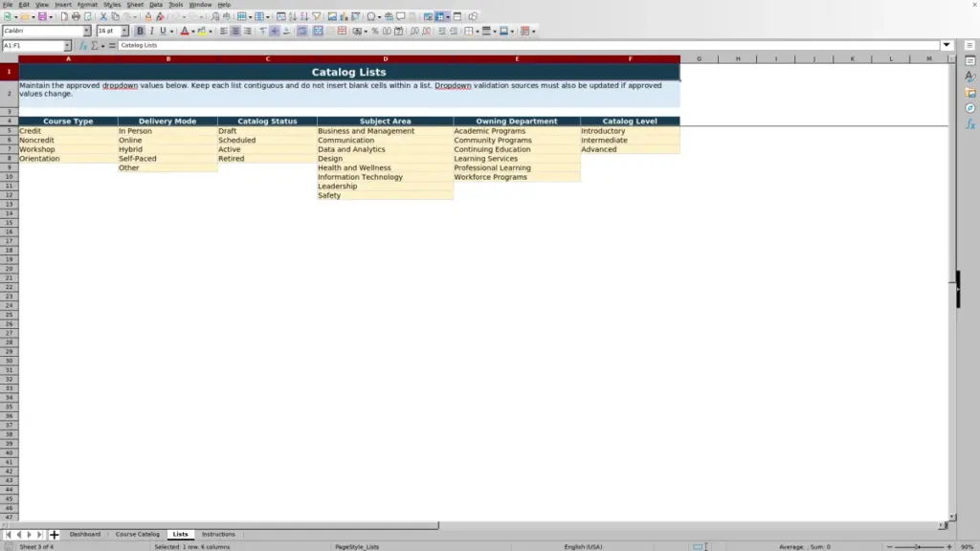
Task: Insert a comment via toolbar icon
Action: (401, 17)
